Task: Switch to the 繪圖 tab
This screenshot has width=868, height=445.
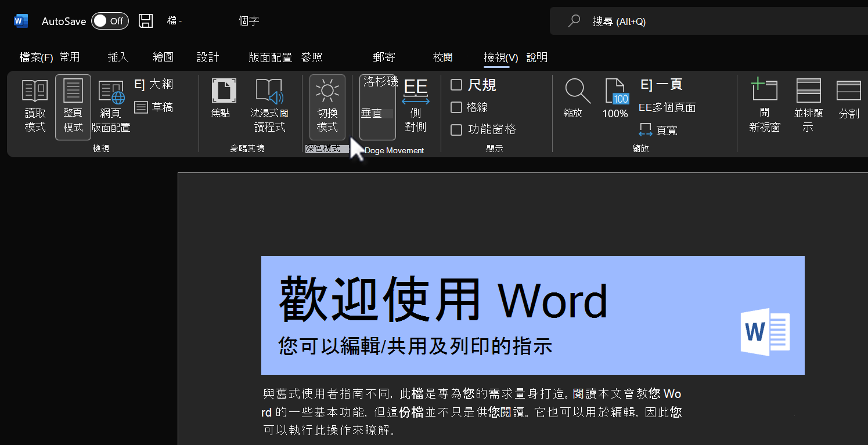Action: coord(163,57)
